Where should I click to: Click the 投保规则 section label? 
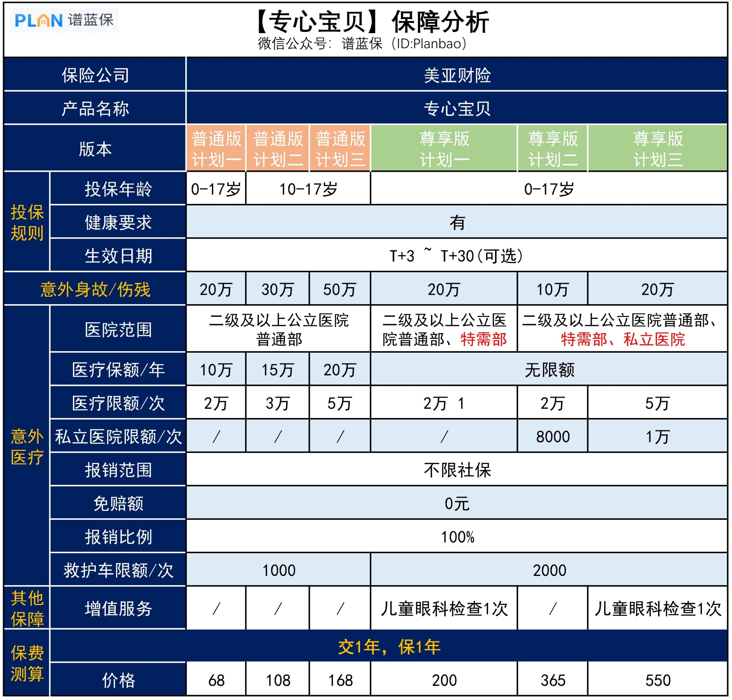pos(27,222)
